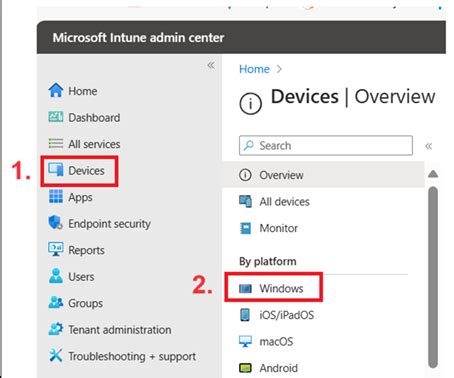Open Dashboard in the sidebar
Viewport: 454px width, 378px height.
click(94, 118)
